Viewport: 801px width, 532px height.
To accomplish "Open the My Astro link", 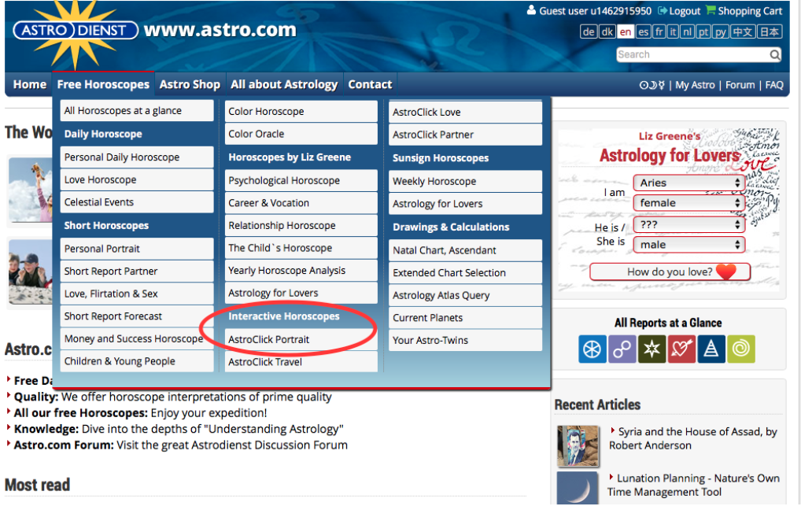I will [695, 85].
